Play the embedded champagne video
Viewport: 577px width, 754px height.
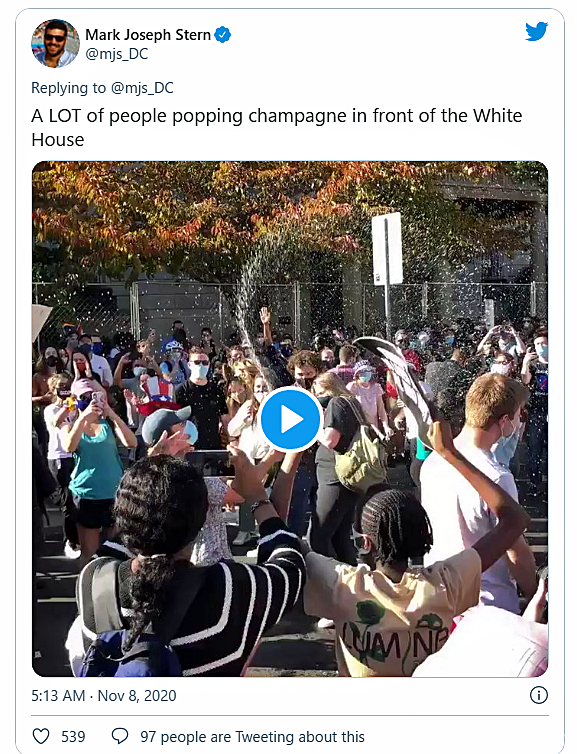[290, 419]
